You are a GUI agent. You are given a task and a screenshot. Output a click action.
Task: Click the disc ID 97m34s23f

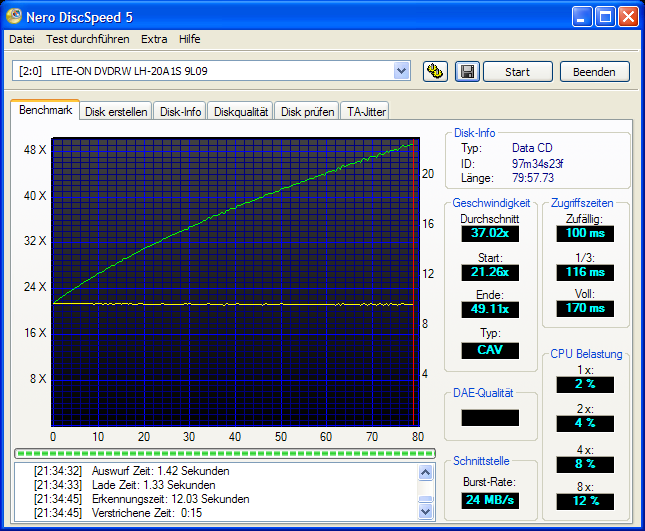[538, 164]
